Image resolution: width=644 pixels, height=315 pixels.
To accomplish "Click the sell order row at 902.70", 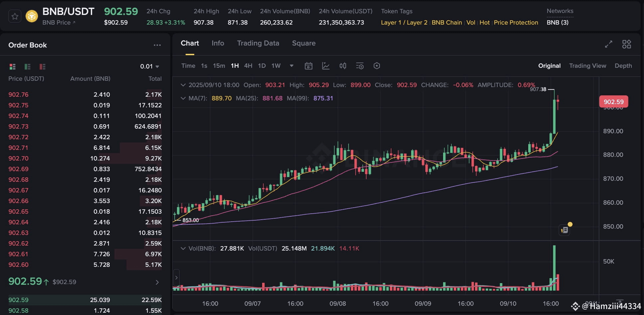I will (x=85, y=158).
